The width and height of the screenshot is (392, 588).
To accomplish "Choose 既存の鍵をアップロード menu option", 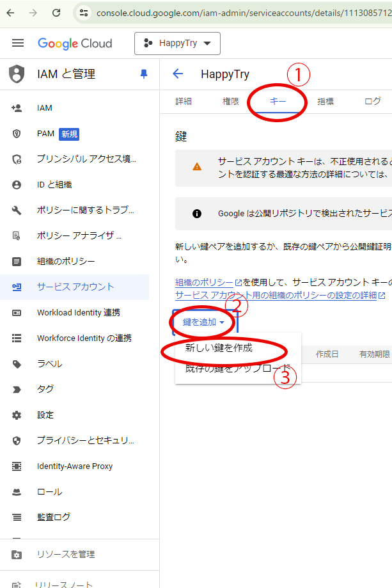I will [x=237, y=369].
